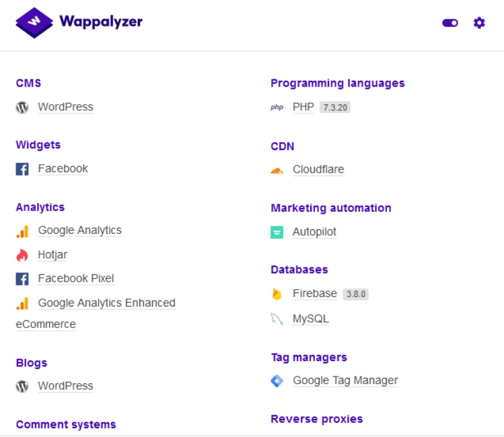This screenshot has height=437, width=504.
Task: Open the PHP link
Action: [x=303, y=107]
